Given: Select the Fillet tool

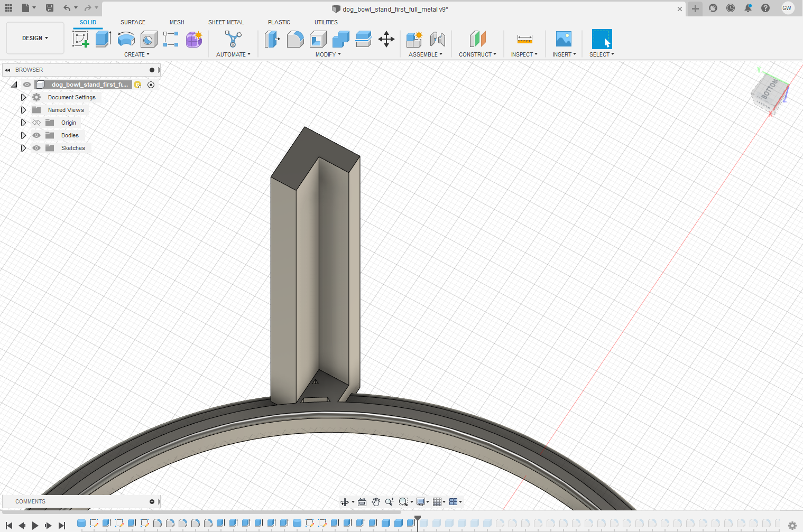Looking at the screenshot, I should point(295,39).
